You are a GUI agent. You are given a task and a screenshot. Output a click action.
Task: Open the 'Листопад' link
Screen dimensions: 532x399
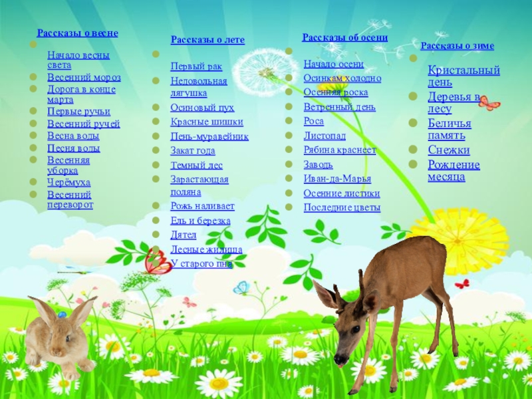point(325,136)
